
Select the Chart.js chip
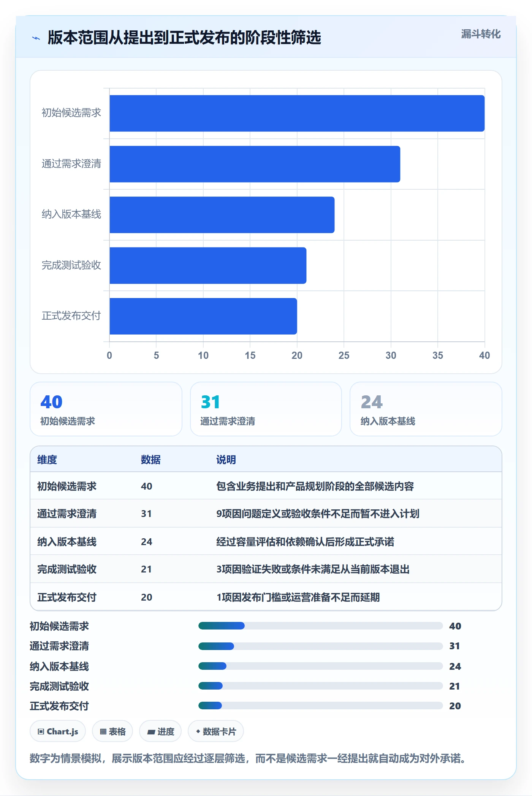(58, 731)
